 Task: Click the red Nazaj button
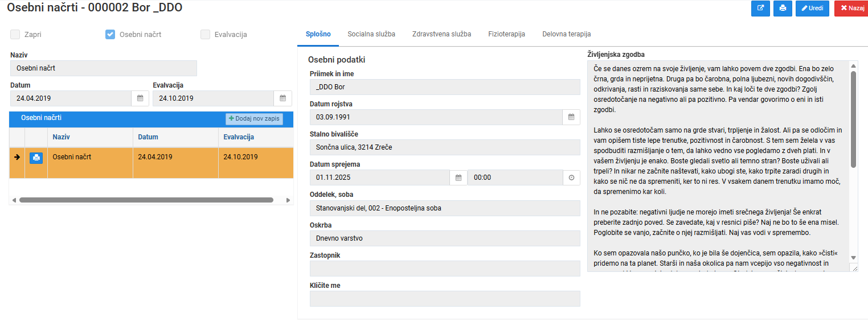click(x=851, y=9)
